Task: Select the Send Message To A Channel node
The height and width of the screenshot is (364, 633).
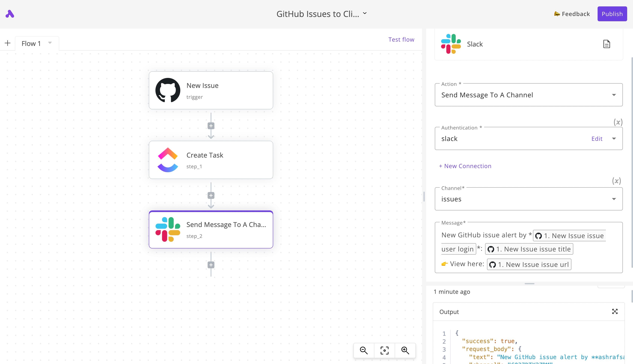Action: click(x=211, y=229)
